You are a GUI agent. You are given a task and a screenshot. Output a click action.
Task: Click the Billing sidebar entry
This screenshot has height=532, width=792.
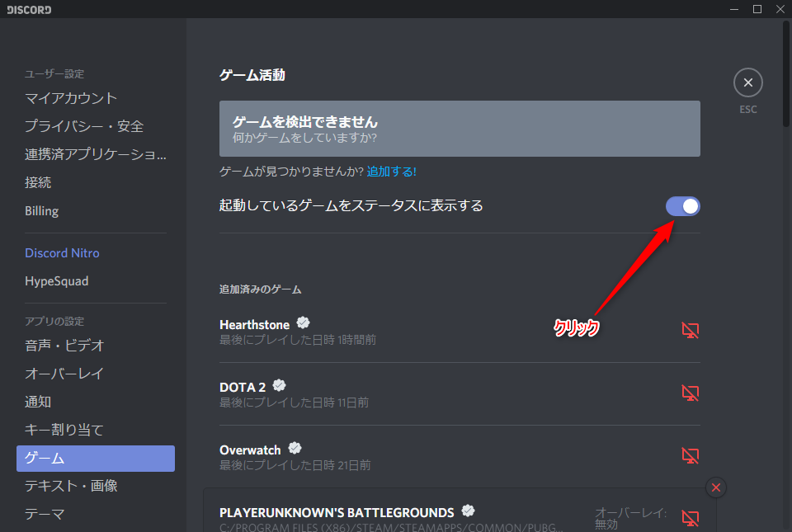pos(42,210)
